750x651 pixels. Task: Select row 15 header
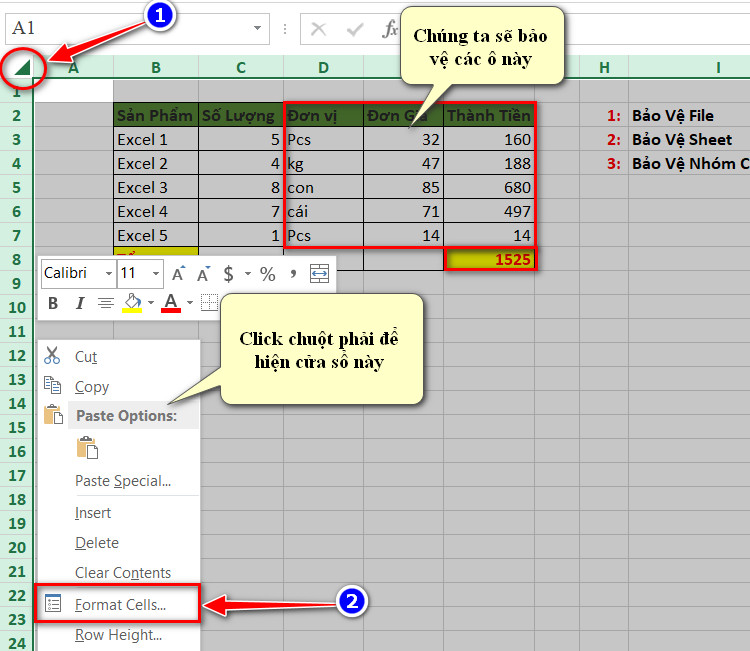16,428
